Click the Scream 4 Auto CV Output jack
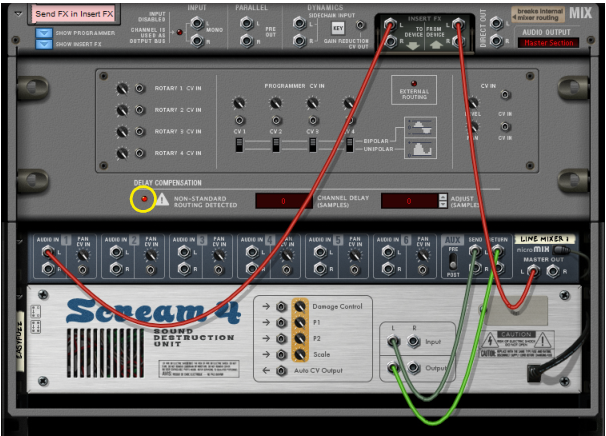Screen dimensions: 606x436 coord(281,372)
